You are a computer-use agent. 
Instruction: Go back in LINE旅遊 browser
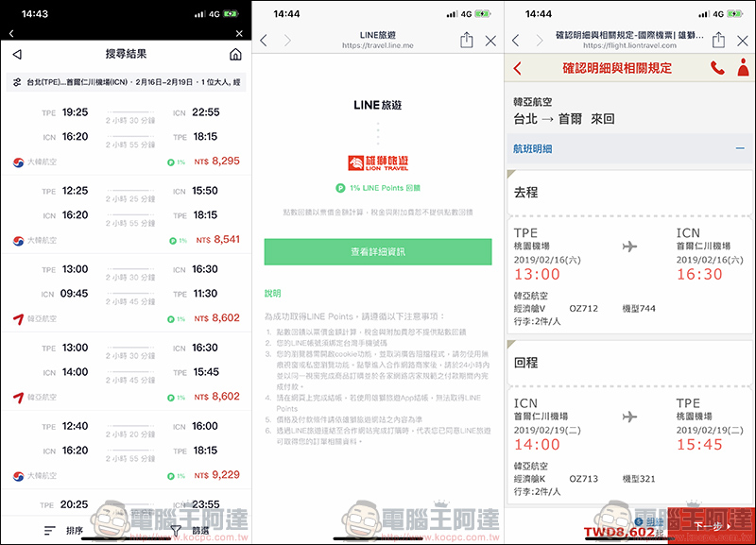[264, 41]
